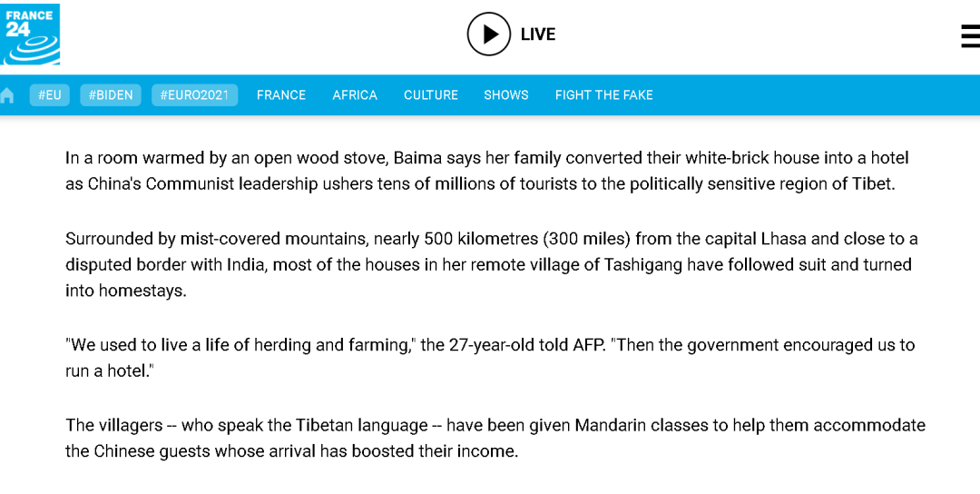This screenshot has height=494, width=980.
Task: Go to the home page icon
Action: (7, 95)
